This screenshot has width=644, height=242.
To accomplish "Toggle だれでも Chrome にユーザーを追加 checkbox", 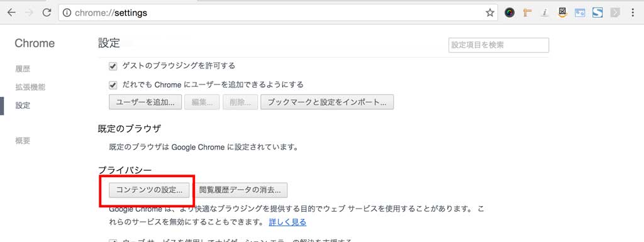I will 113,85.
